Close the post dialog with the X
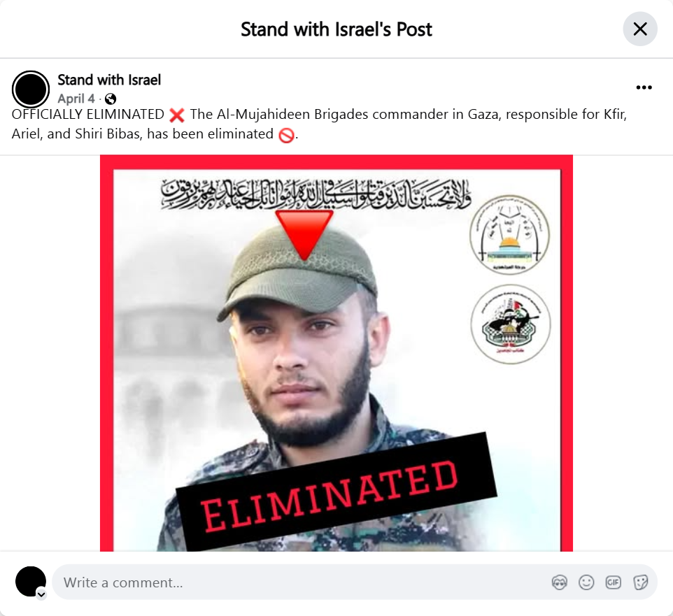The image size is (673, 616). click(640, 29)
